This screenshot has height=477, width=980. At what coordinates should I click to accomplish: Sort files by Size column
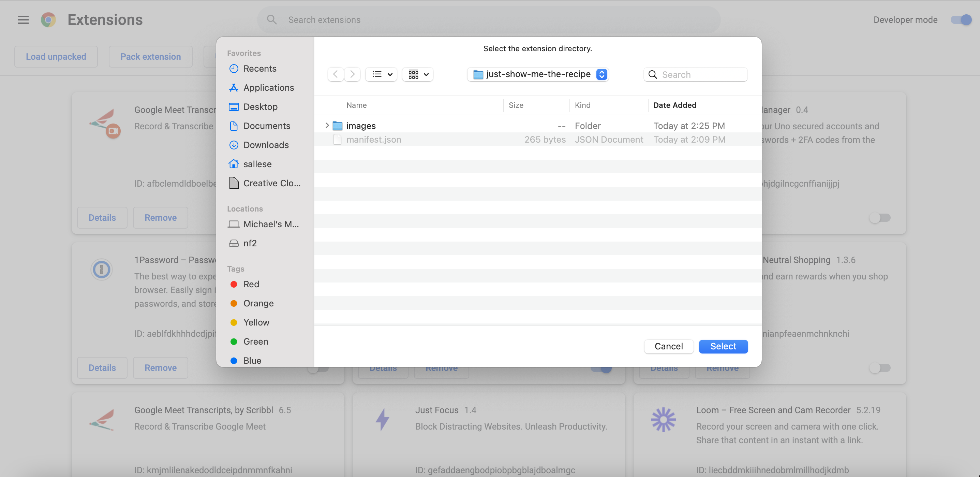pos(516,105)
